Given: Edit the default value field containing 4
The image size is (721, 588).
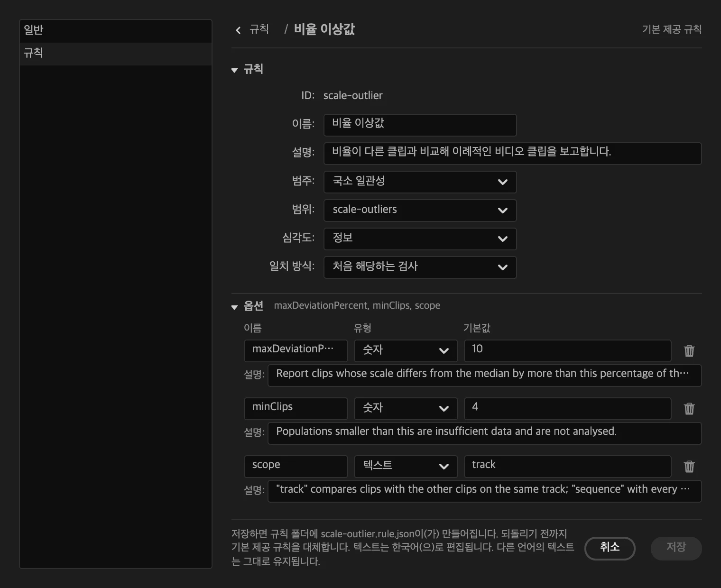Looking at the screenshot, I should tap(568, 409).
